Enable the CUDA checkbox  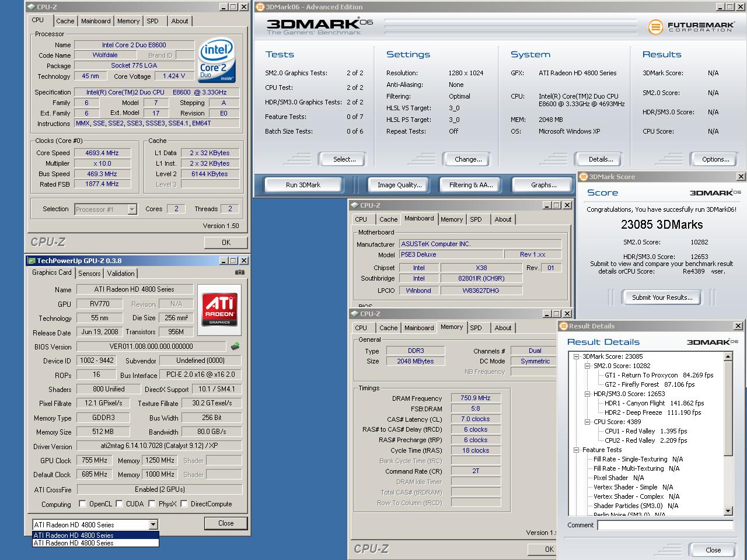click(119, 504)
